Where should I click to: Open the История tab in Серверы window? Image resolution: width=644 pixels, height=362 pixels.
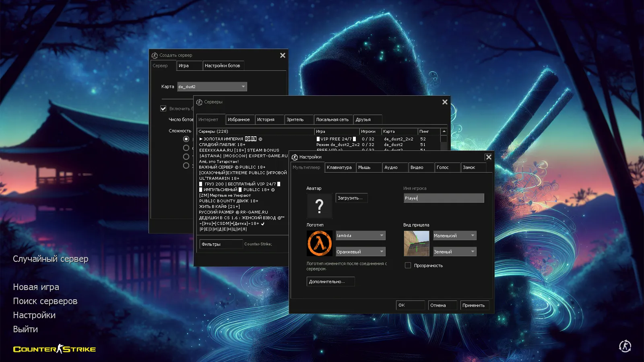pyautogui.click(x=270, y=119)
